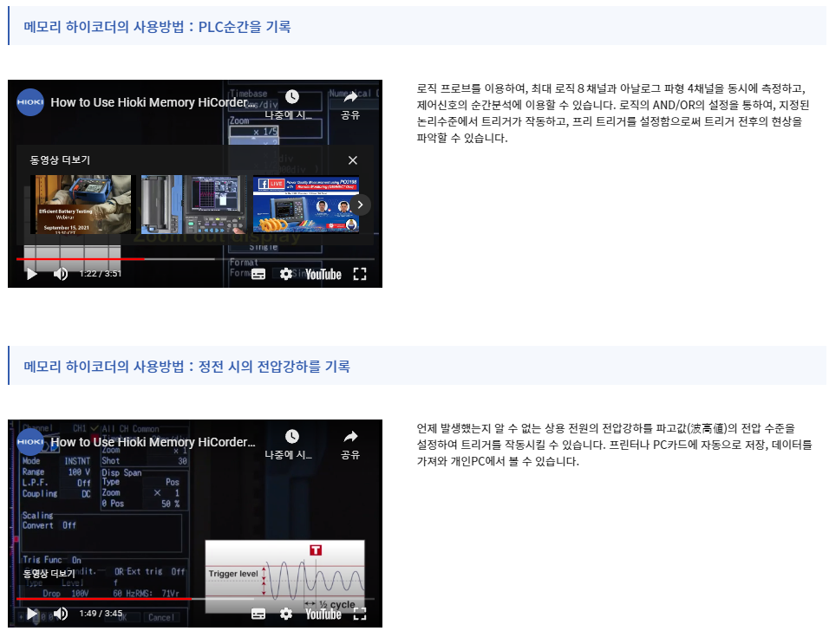This screenshot has height=644, width=829.
Task: Play the first Hioki Memory HiCorder video
Action: point(32,274)
